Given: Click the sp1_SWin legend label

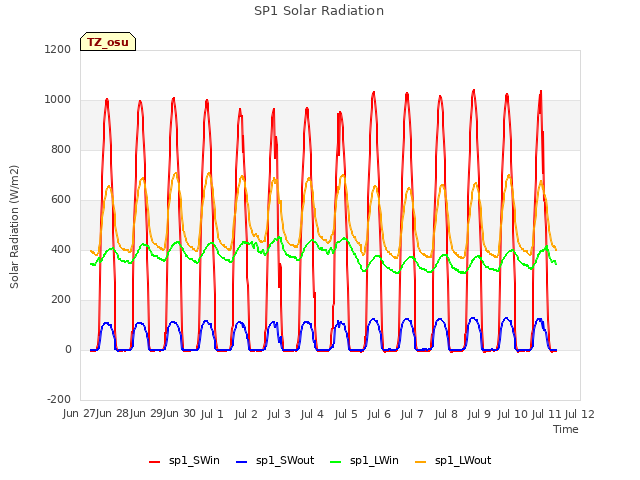Looking at the screenshot, I should click(x=194, y=460).
